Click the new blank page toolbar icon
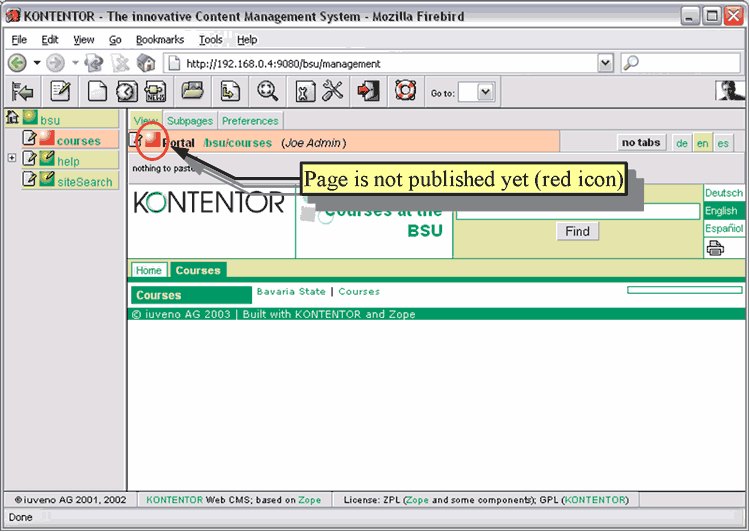 point(98,92)
